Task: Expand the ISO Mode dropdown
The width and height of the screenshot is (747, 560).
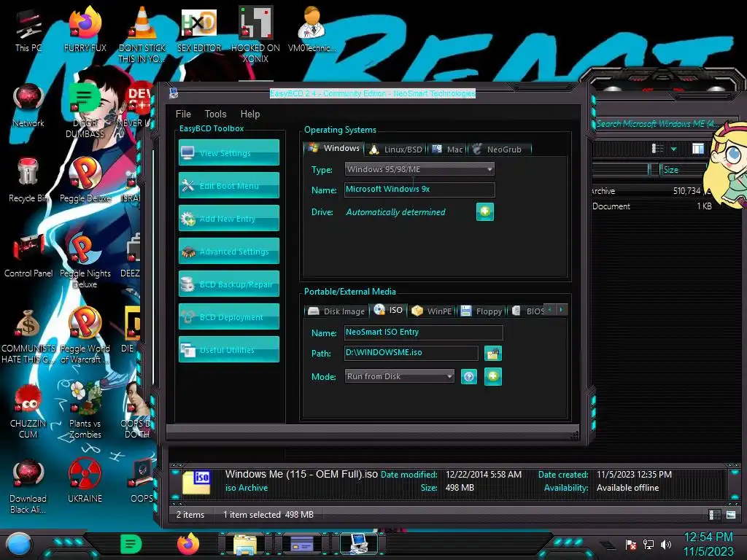Action: point(399,376)
